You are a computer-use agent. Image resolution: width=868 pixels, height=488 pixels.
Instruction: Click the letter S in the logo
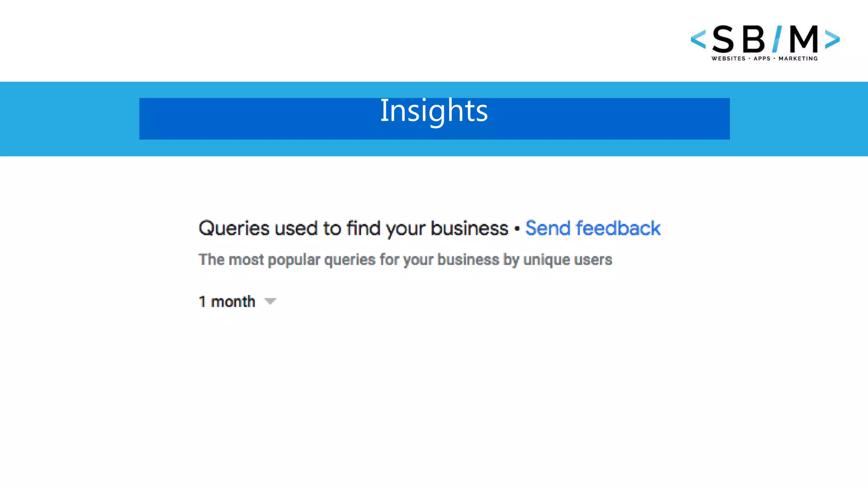coord(723,39)
